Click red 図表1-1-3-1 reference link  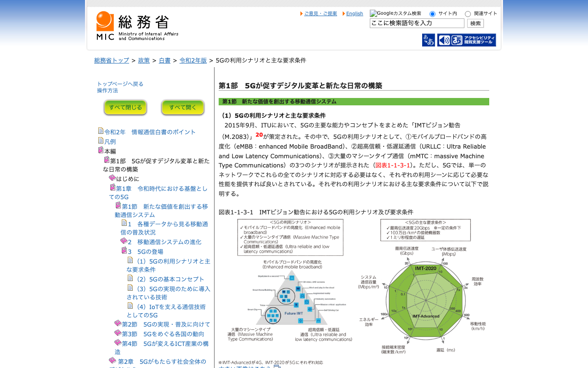click(x=393, y=165)
